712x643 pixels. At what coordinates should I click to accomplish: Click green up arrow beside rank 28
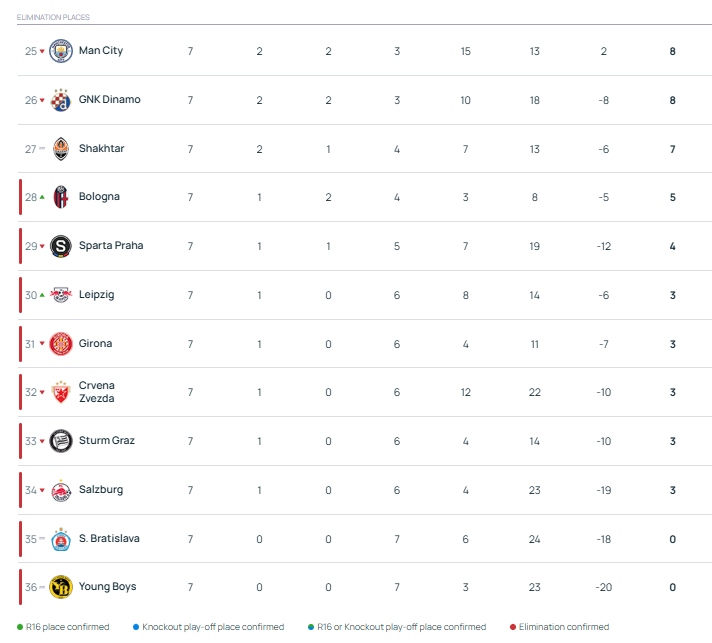42,197
